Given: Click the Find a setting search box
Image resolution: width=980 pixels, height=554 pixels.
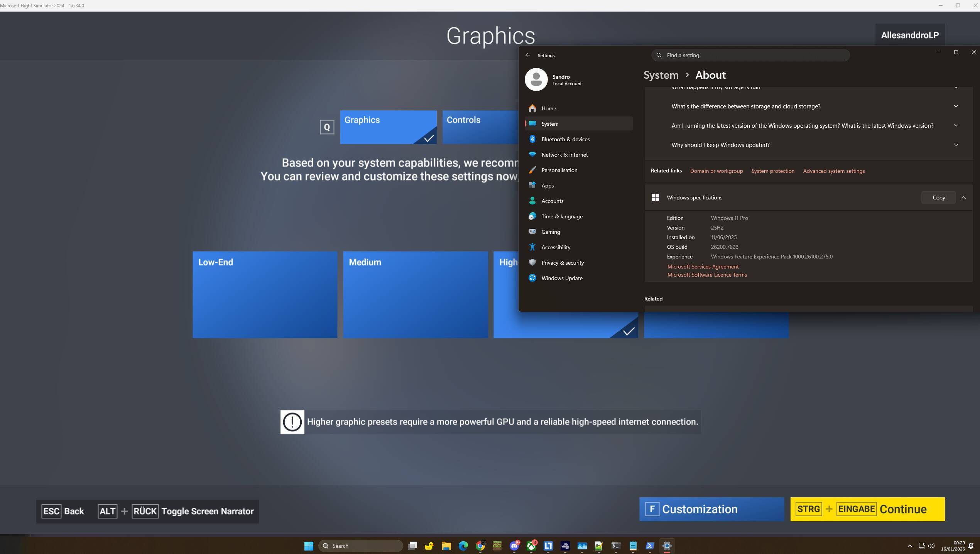Looking at the screenshot, I should pos(750,55).
